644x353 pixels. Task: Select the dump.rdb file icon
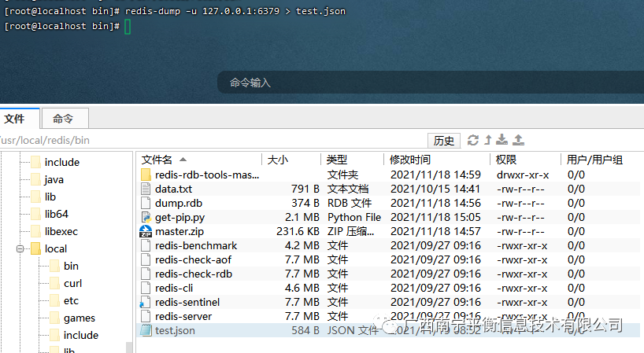[146, 204]
